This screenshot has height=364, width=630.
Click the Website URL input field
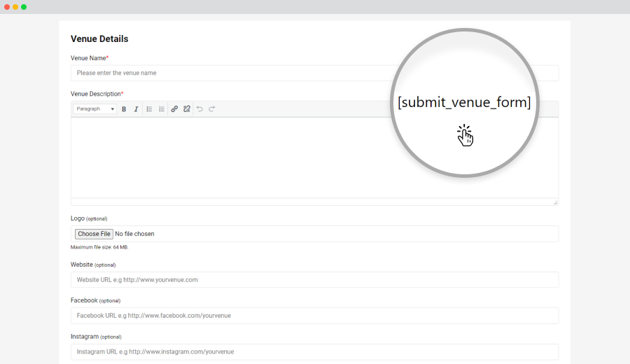314,279
